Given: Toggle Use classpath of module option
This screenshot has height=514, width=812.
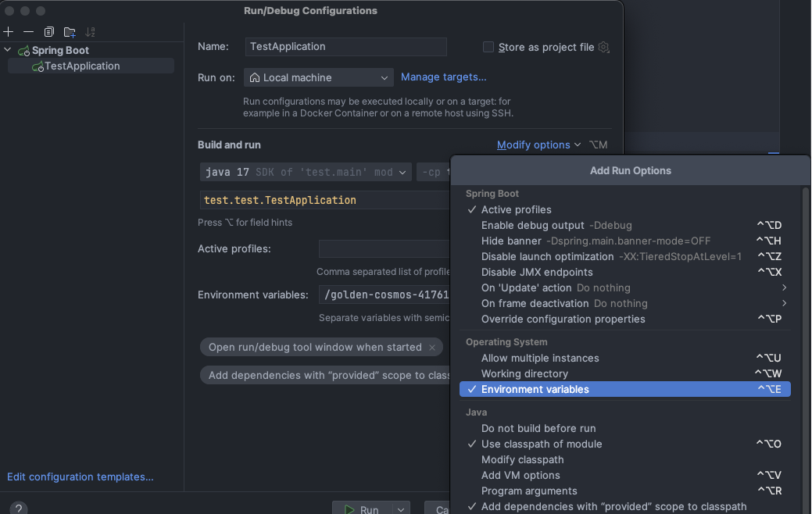Looking at the screenshot, I should pos(625,444).
